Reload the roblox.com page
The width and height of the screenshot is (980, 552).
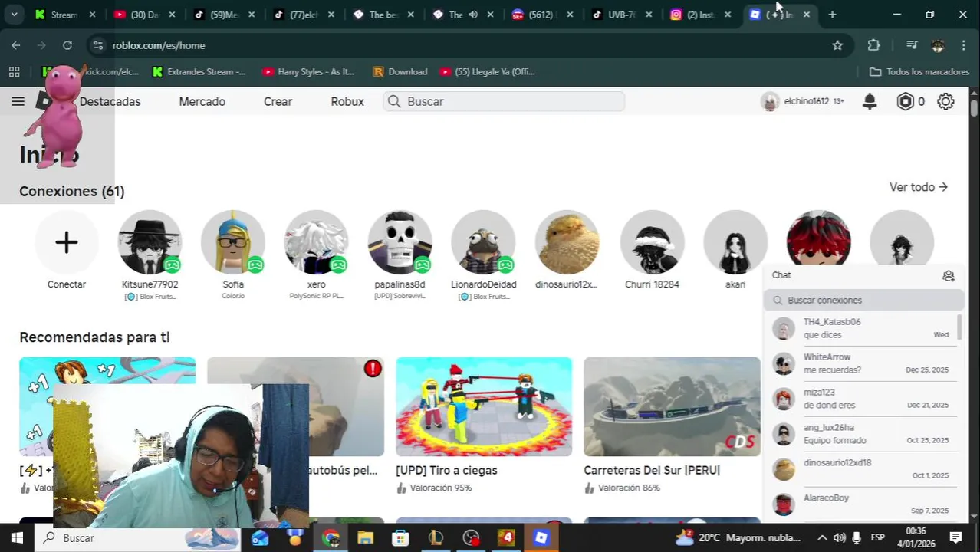[x=67, y=45]
